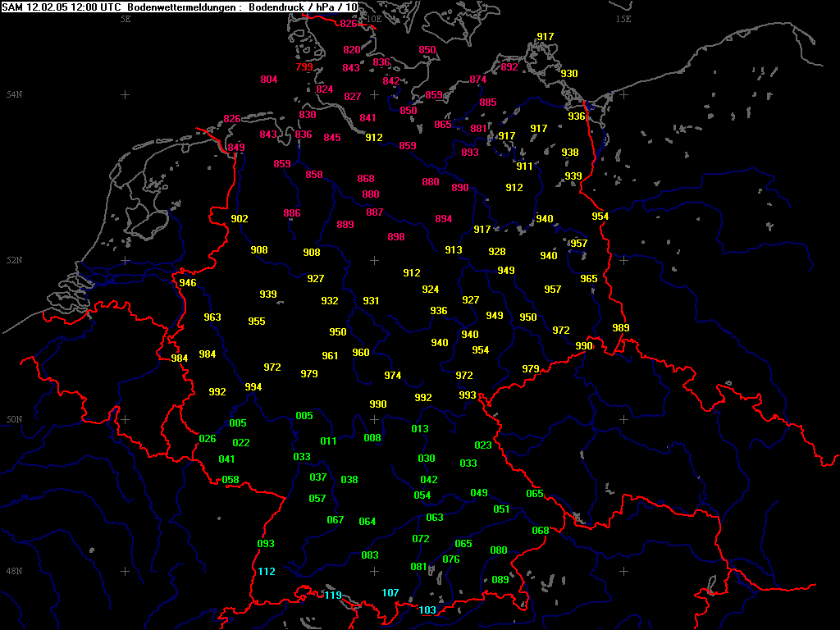This screenshot has height=630, width=840.
Task: Select the yellow pressure value 902
Action: tap(240, 219)
